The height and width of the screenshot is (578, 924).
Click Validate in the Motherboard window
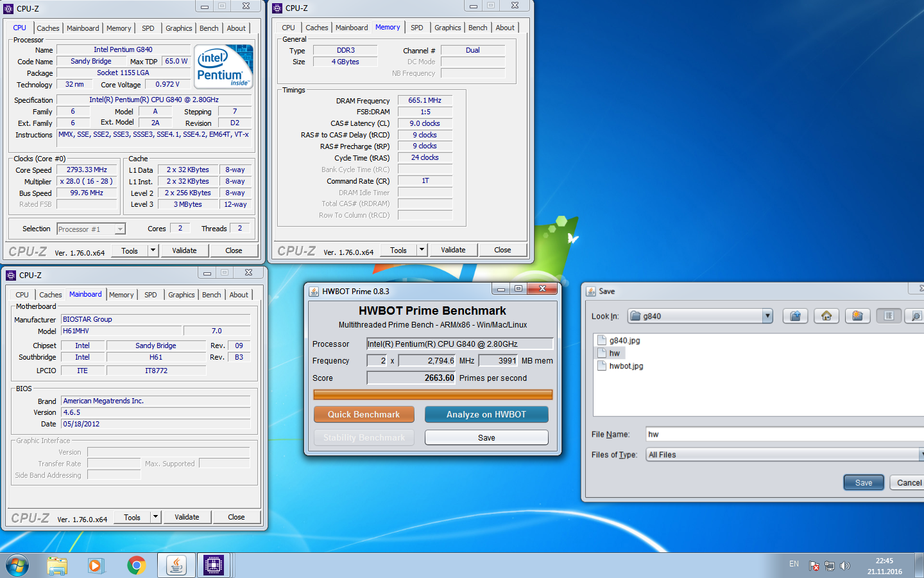pyautogui.click(x=187, y=517)
